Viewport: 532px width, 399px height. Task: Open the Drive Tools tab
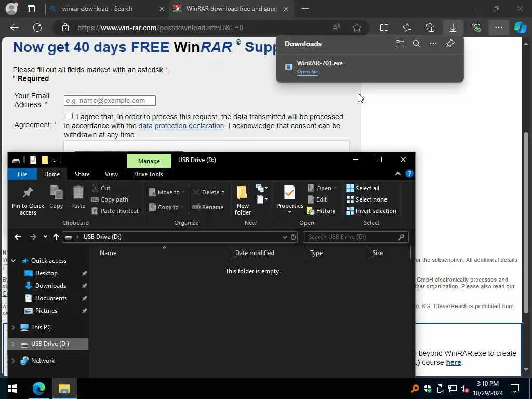click(x=148, y=174)
